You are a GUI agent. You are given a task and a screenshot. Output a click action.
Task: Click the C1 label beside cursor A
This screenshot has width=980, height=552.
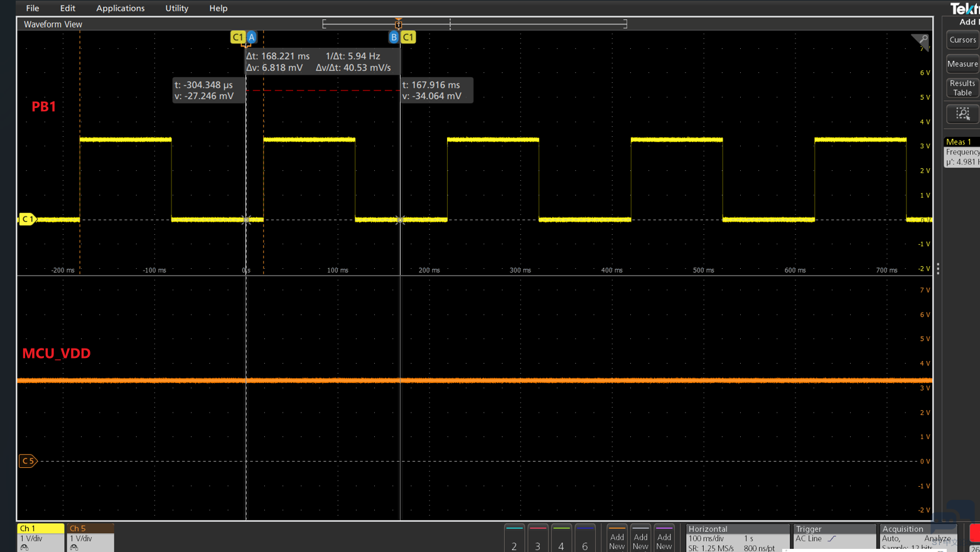[x=238, y=37]
